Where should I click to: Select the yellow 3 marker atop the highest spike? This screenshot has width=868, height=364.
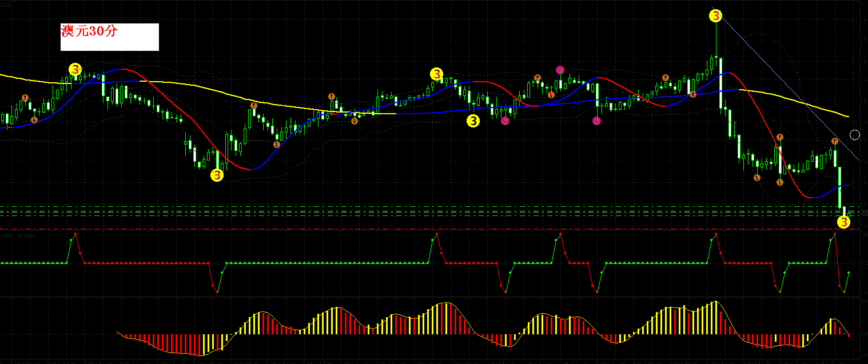point(715,16)
